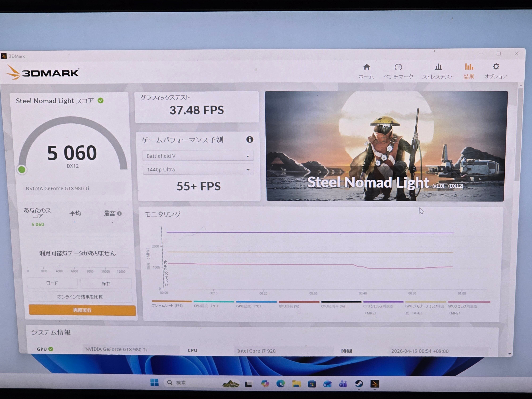
Task: Click scroll-down arrow at window bottom right
Action: tap(510, 354)
